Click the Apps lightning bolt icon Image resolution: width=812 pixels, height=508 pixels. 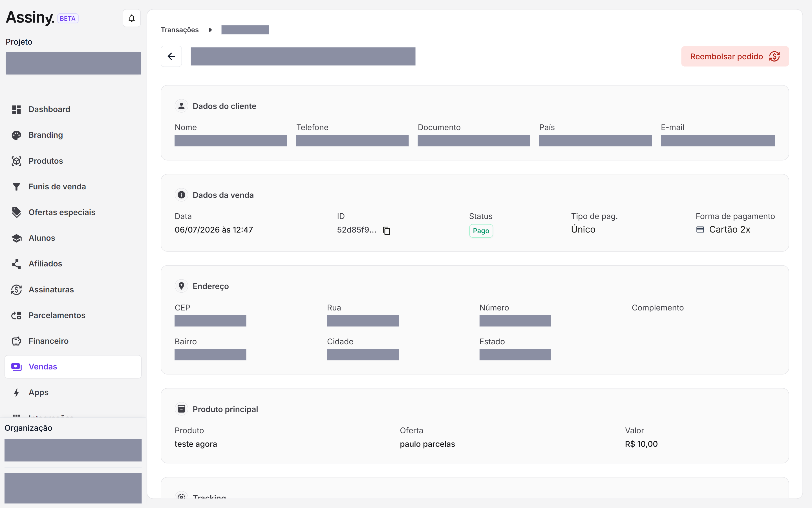point(16,392)
